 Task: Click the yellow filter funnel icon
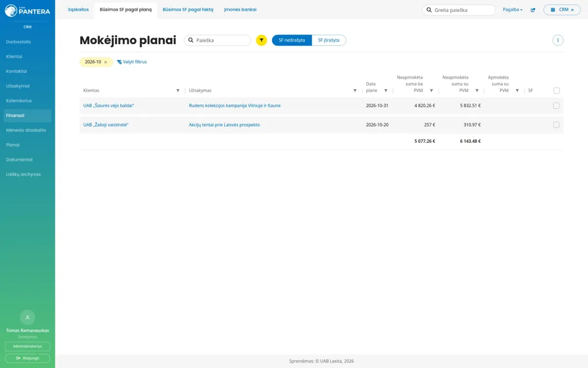coord(262,40)
